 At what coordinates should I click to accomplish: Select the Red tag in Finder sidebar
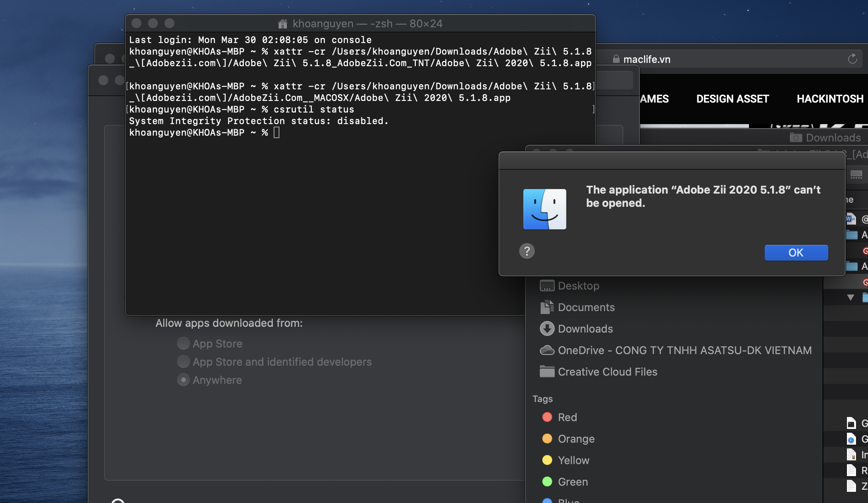pyautogui.click(x=560, y=417)
